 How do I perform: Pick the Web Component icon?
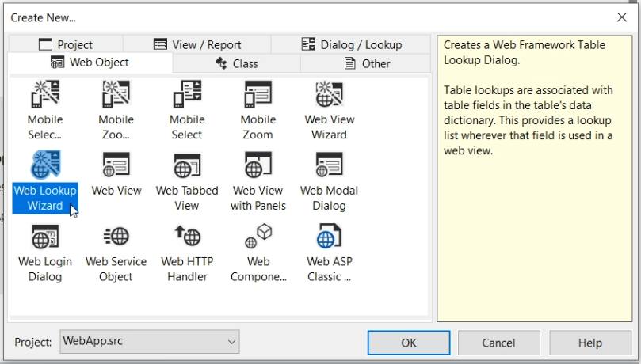(258, 237)
